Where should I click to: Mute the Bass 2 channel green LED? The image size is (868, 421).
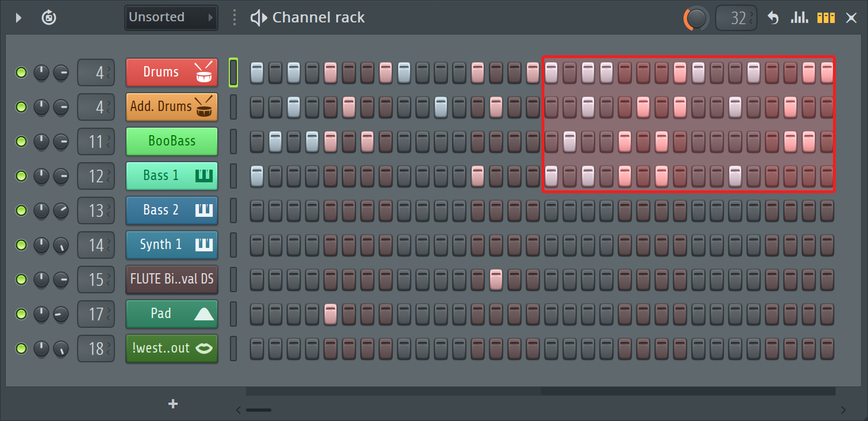coord(21,210)
